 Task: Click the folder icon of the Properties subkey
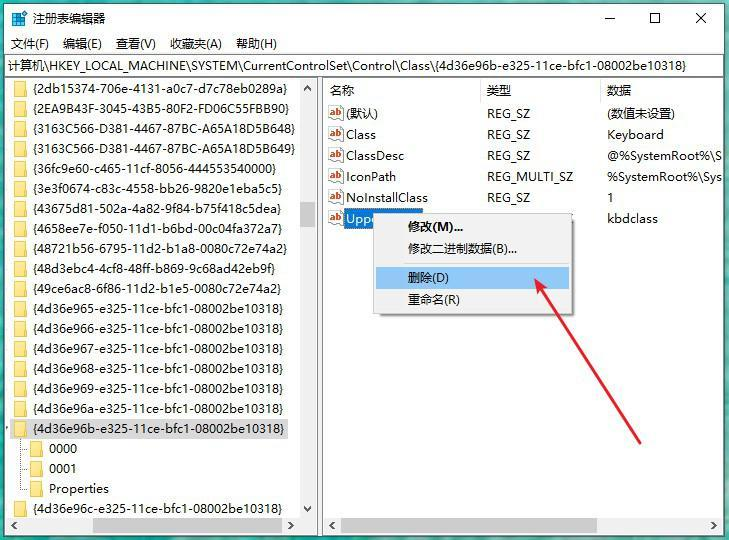[x=36, y=489]
